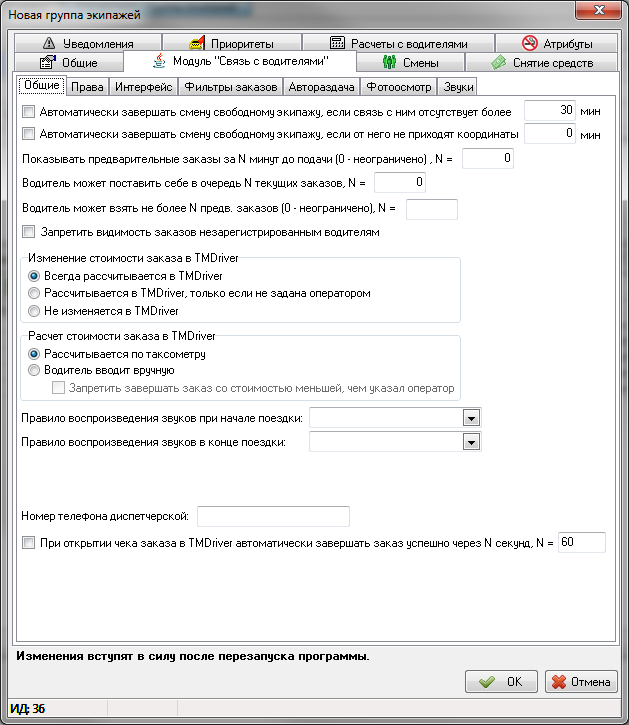Click red cross icon on Отмена button
Screen dimensions: 629x725
tap(559, 682)
